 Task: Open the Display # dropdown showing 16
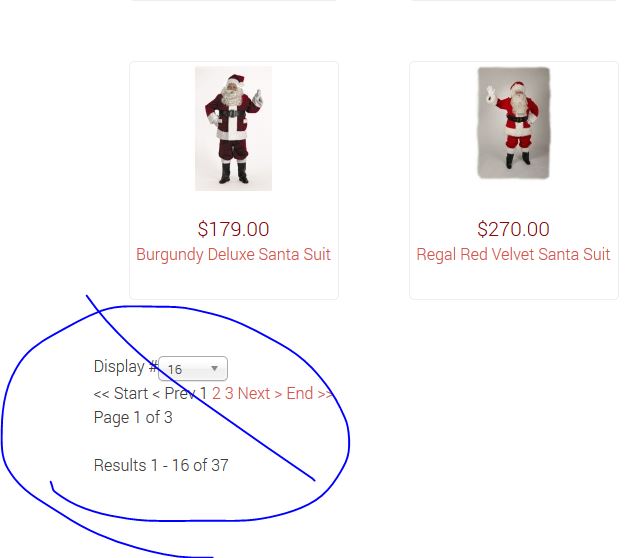(193, 369)
